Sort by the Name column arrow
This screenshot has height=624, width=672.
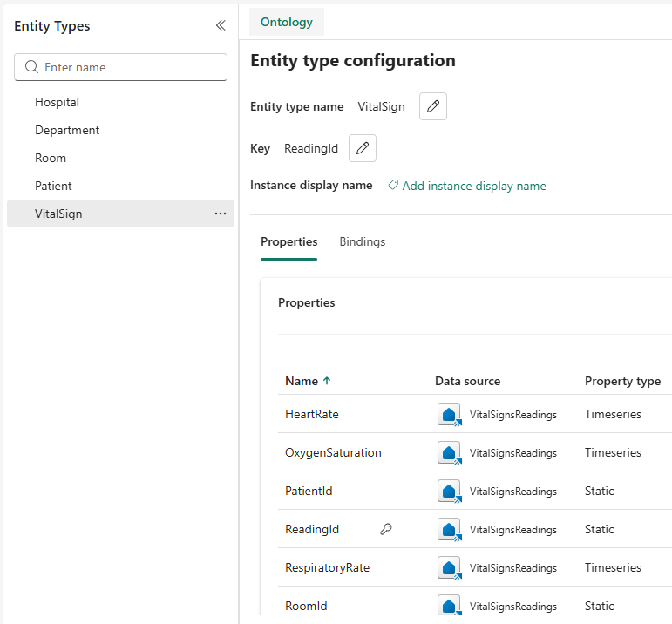(327, 381)
